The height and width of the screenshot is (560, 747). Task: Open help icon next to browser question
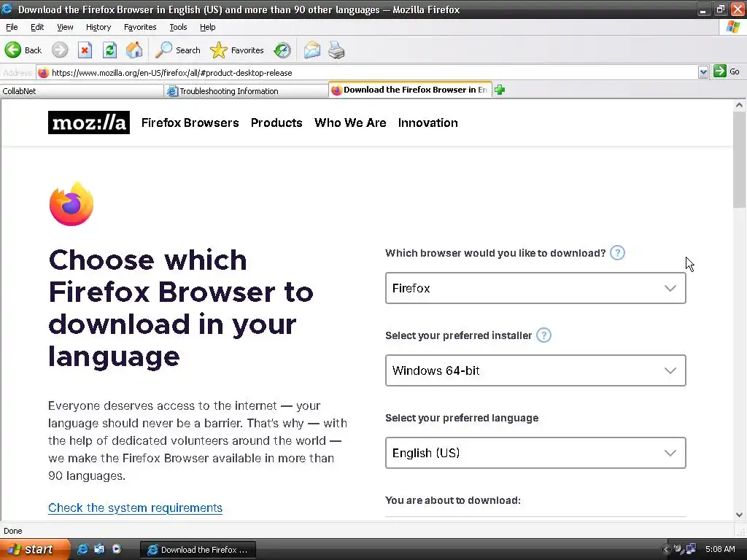(617, 253)
